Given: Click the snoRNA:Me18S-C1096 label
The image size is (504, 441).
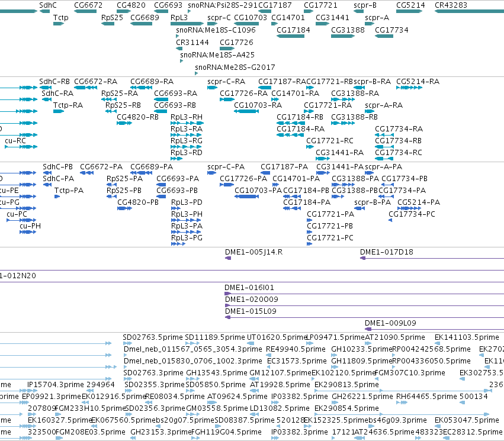Looking at the screenshot, I should (216, 30).
